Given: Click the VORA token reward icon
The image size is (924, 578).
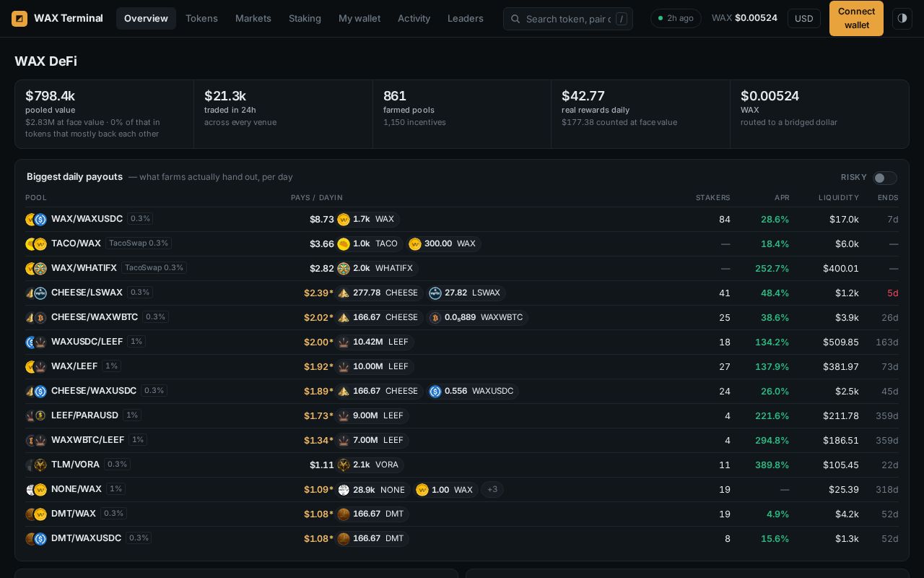Looking at the screenshot, I should tap(344, 465).
